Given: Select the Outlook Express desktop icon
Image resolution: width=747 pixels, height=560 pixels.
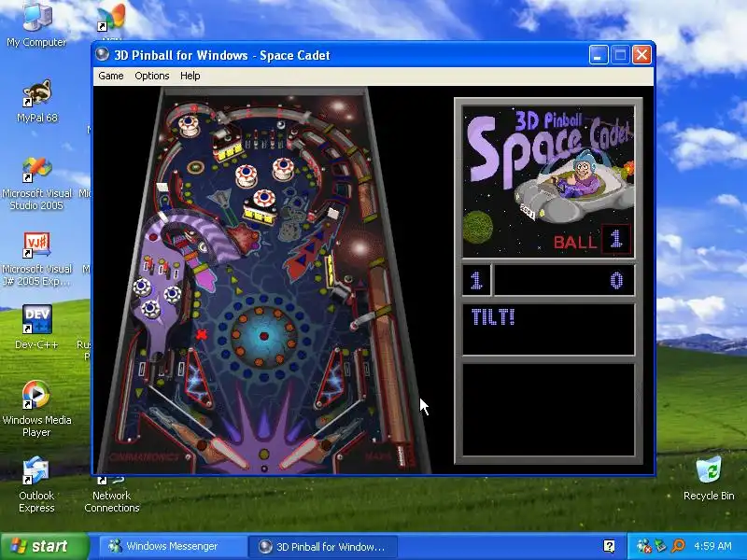Looking at the screenshot, I should pyautogui.click(x=36, y=484).
